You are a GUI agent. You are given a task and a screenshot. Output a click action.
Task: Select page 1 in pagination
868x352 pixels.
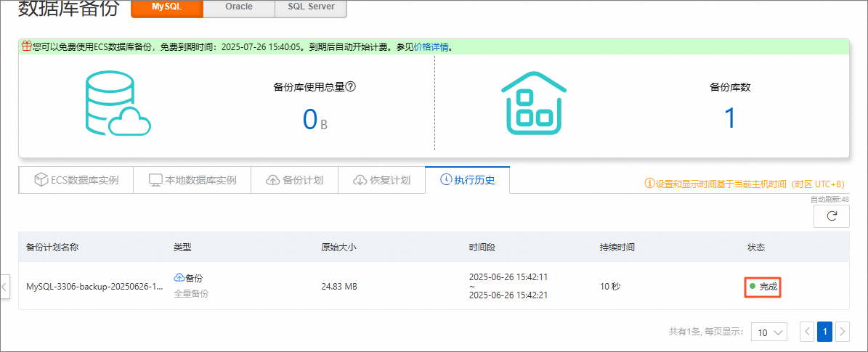825,332
